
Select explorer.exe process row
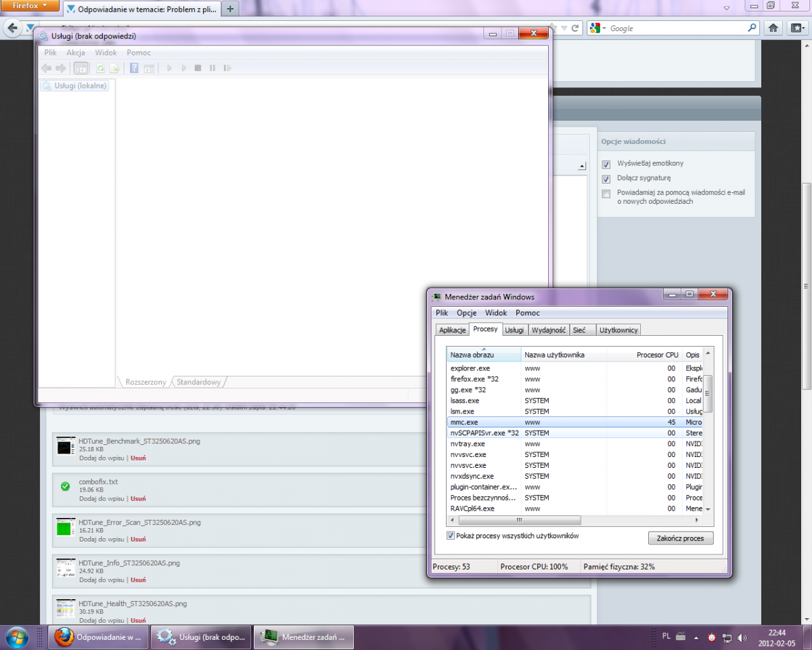575,368
